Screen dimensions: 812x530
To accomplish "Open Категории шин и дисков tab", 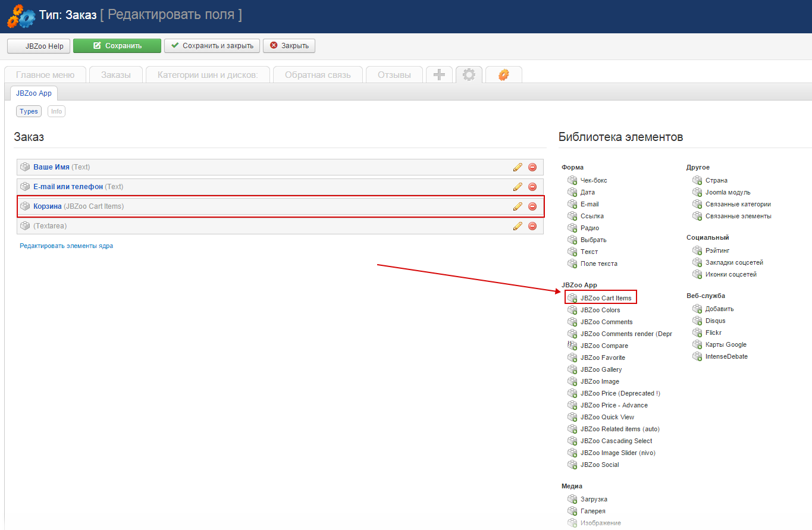I will tap(208, 75).
